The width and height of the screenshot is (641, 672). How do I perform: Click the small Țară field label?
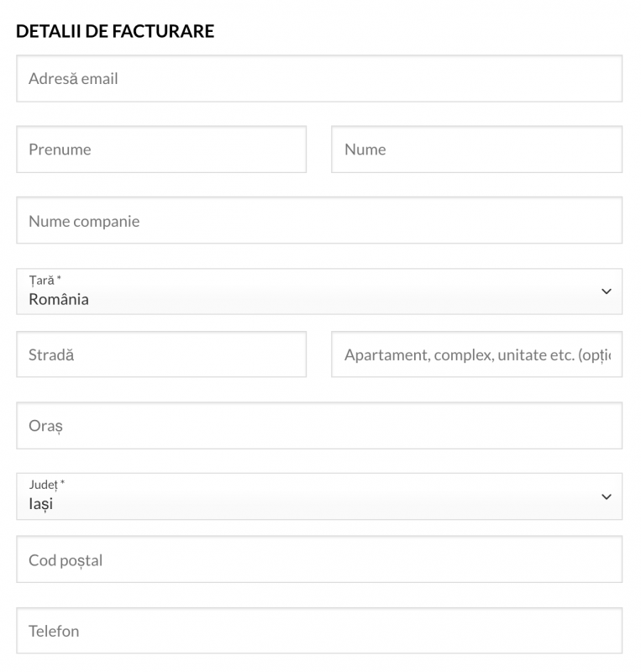click(41, 280)
